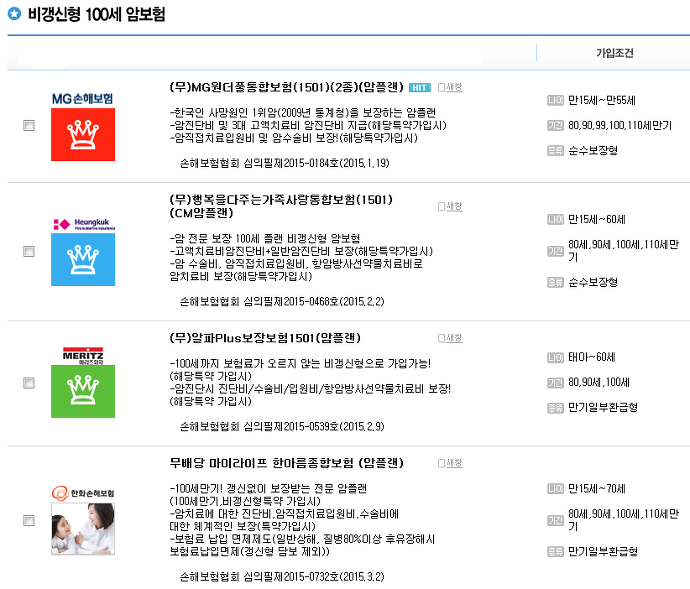690x589 pixels.
Task: Click the mother and child photo thumbnail
Action: tap(83, 529)
